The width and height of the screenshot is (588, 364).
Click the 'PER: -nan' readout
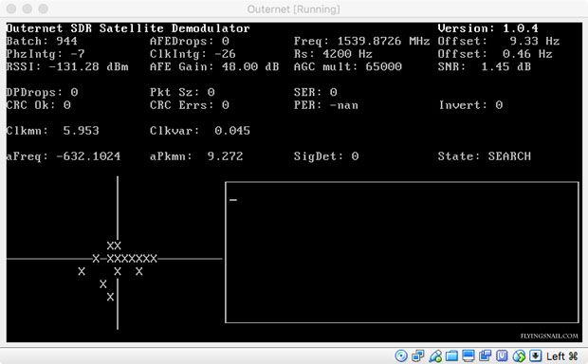pyautogui.click(x=326, y=105)
